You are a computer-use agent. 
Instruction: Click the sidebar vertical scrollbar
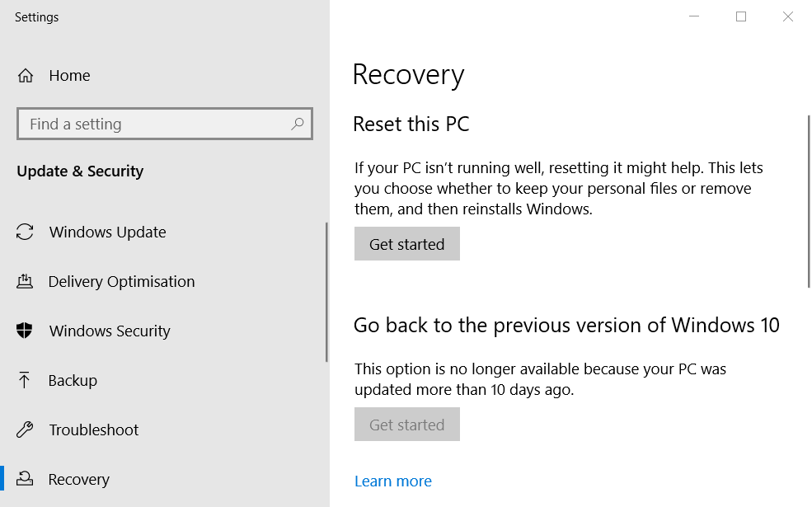pyautogui.click(x=326, y=292)
